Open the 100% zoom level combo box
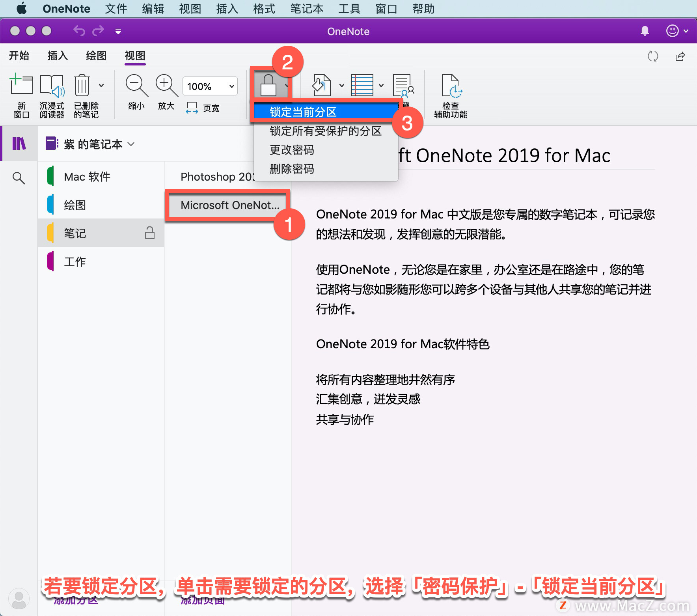This screenshot has height=616, width=697. point(210,86)
